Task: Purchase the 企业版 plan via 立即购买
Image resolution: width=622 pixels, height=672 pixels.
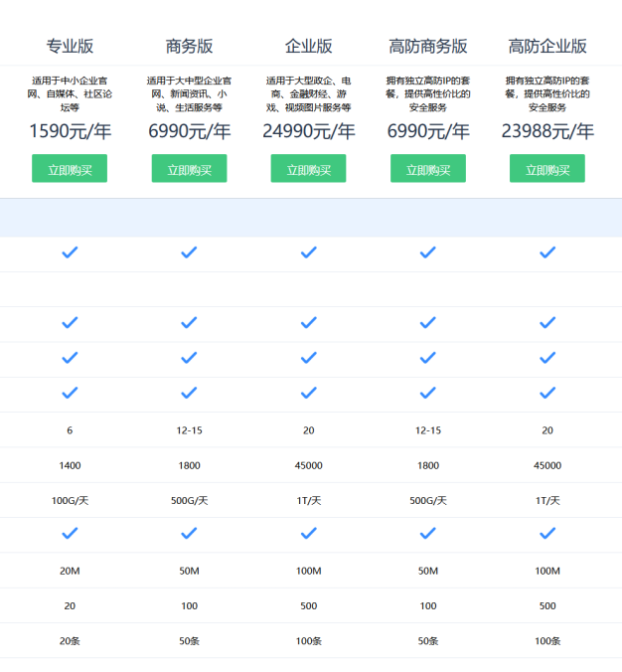Action: tap(308, 168)
